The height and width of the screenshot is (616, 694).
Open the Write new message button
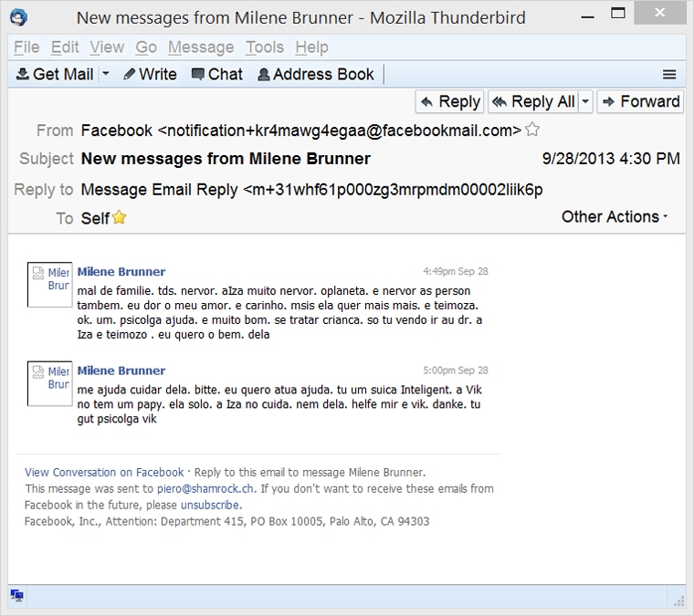point(150,75)
